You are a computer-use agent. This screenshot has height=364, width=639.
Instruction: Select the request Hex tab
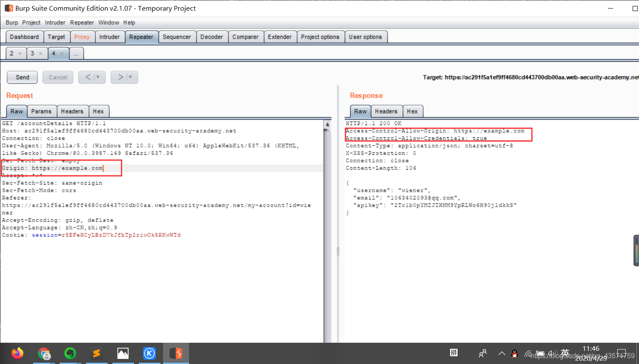click(98, 111)
